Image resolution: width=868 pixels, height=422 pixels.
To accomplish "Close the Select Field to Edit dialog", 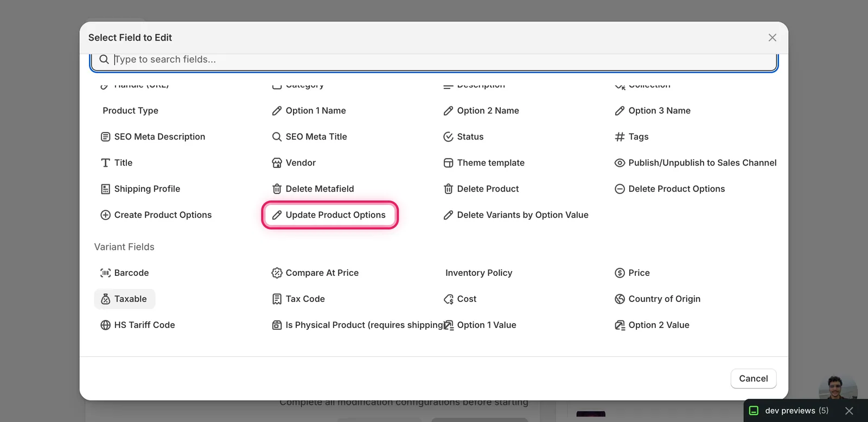I will pyautogui.click(x=772, y=37).
